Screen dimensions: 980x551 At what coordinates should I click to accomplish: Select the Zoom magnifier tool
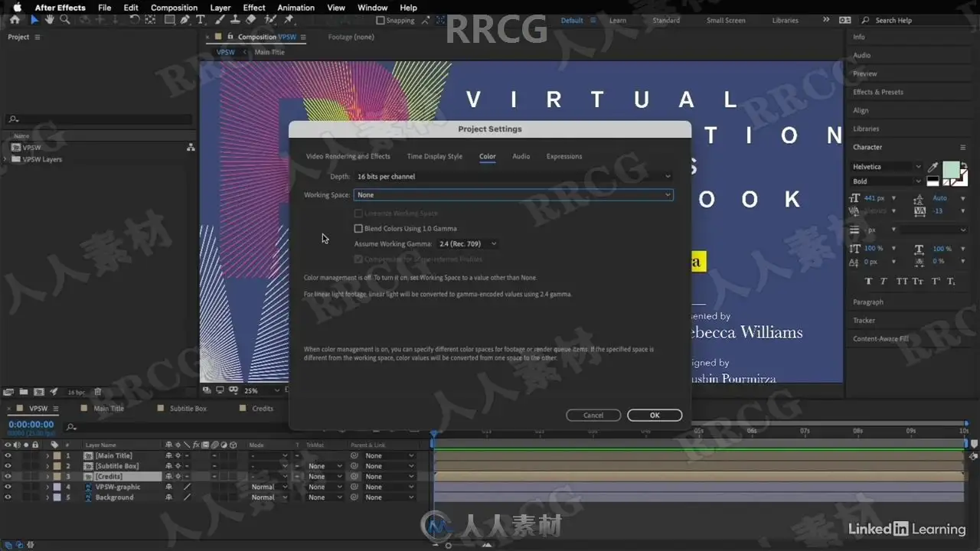(65, 20)
